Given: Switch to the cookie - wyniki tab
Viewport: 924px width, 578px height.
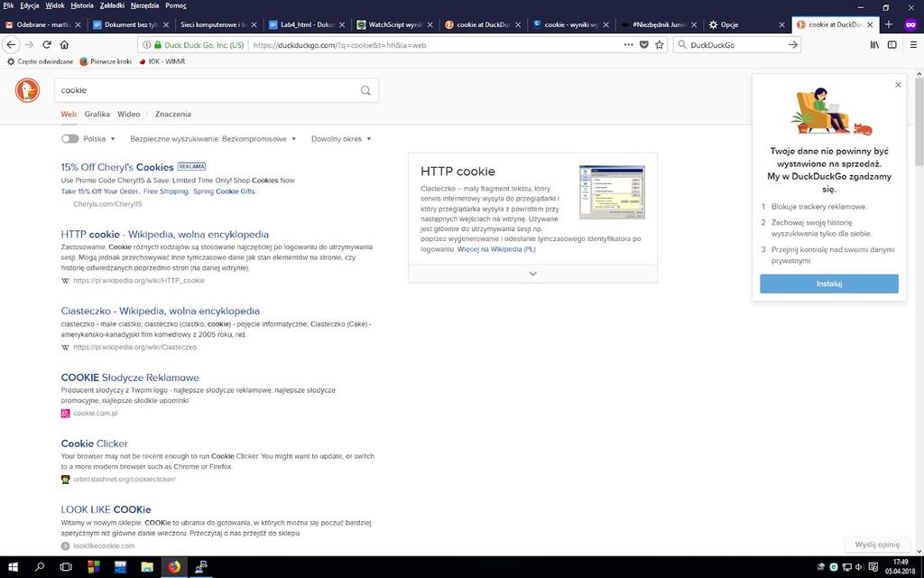Looking at the screenshot, I should [x=571, y=24].
